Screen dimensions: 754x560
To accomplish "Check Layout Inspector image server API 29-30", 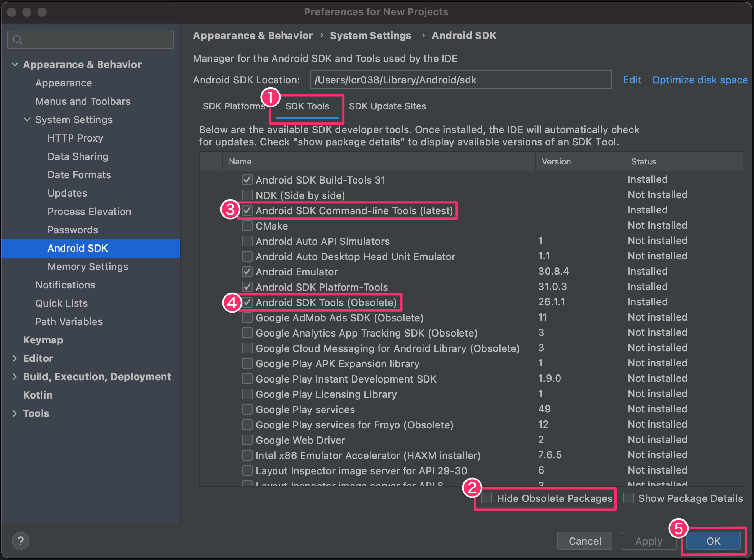I will (x=247, y=470).
